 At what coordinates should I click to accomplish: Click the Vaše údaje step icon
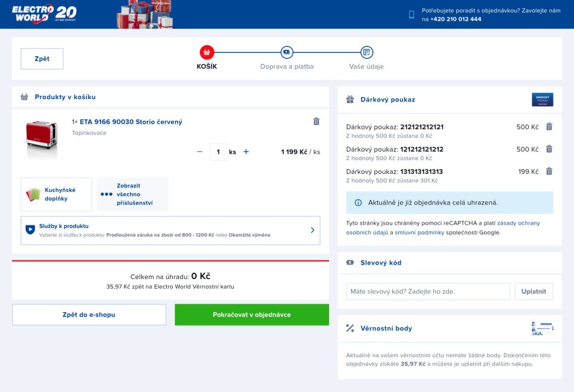366,53
